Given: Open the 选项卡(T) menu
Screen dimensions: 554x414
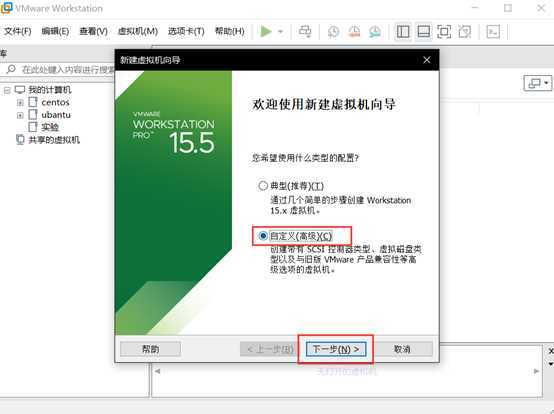Looking at the screenshot, I should click(x=186, y=31).
